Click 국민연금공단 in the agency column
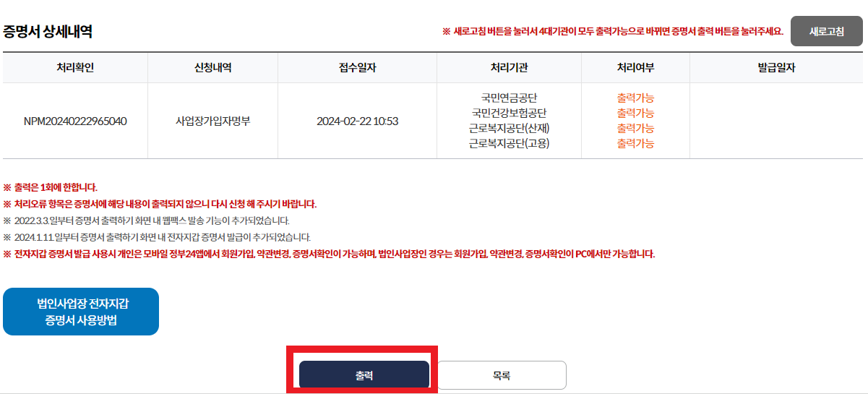This screenshot has height=394, width=868. [509, 98]
